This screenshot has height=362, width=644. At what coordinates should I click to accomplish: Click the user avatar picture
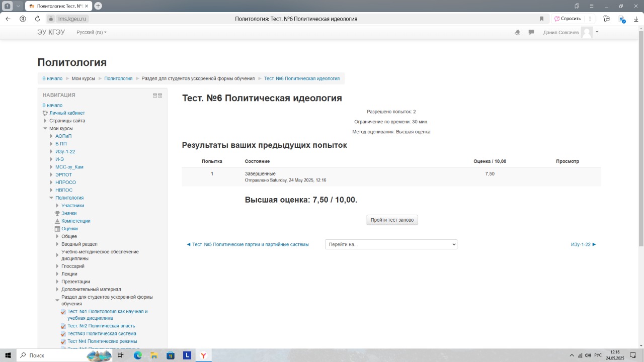[587, 32]
